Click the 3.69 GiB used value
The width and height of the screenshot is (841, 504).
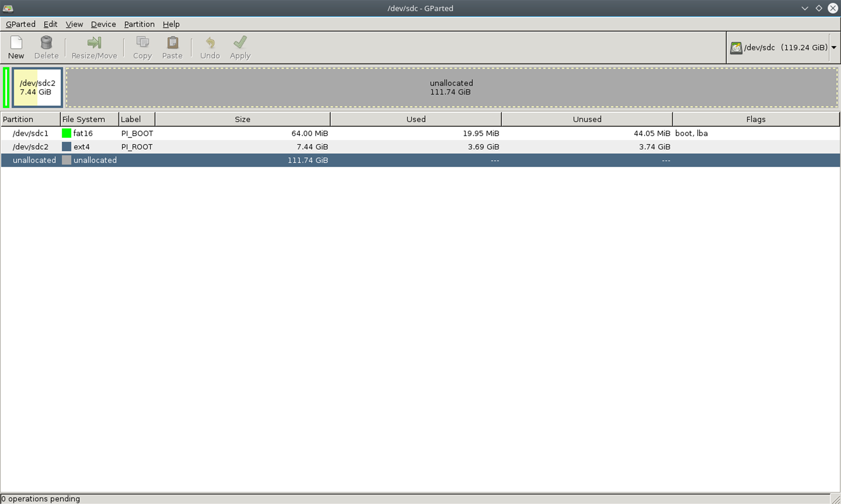483,147
